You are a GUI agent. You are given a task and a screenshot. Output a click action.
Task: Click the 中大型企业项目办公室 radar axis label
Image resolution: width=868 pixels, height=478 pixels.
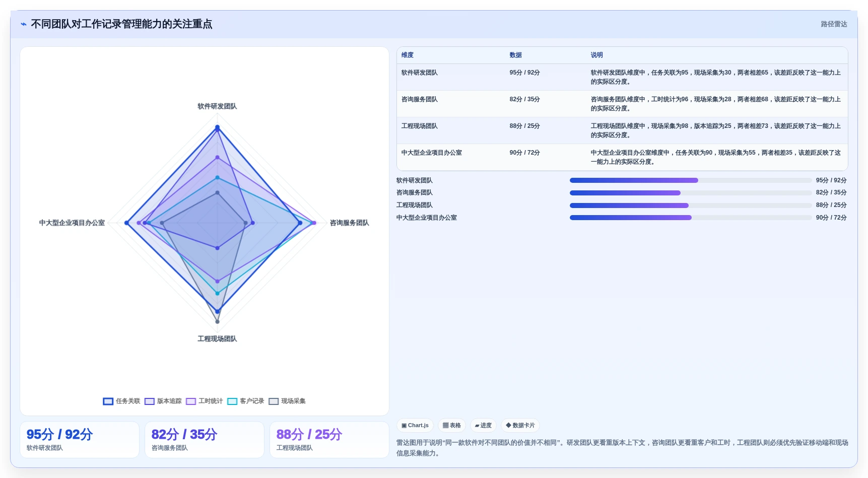(72, 223)
